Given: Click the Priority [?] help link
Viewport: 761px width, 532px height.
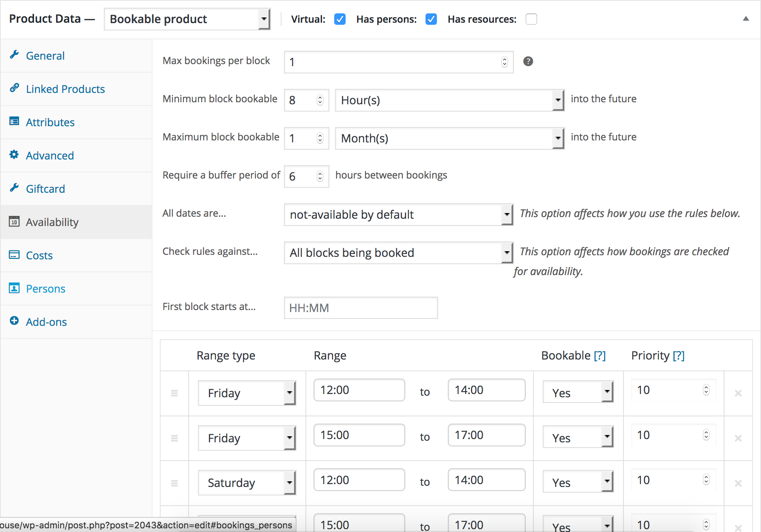Looking at the screenshot, I should (679, 355).
